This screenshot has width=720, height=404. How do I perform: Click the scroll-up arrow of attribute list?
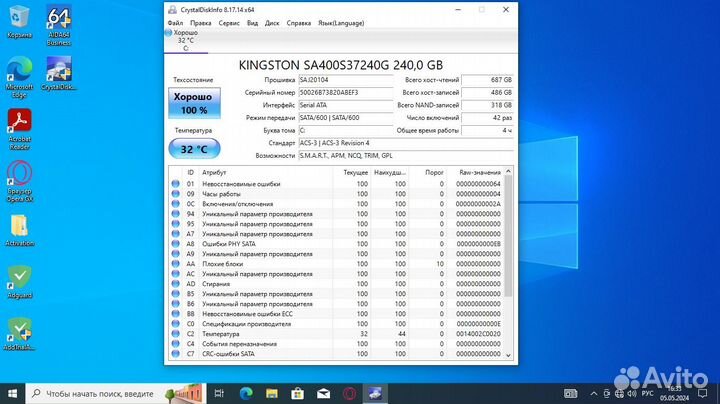point(508,171)
